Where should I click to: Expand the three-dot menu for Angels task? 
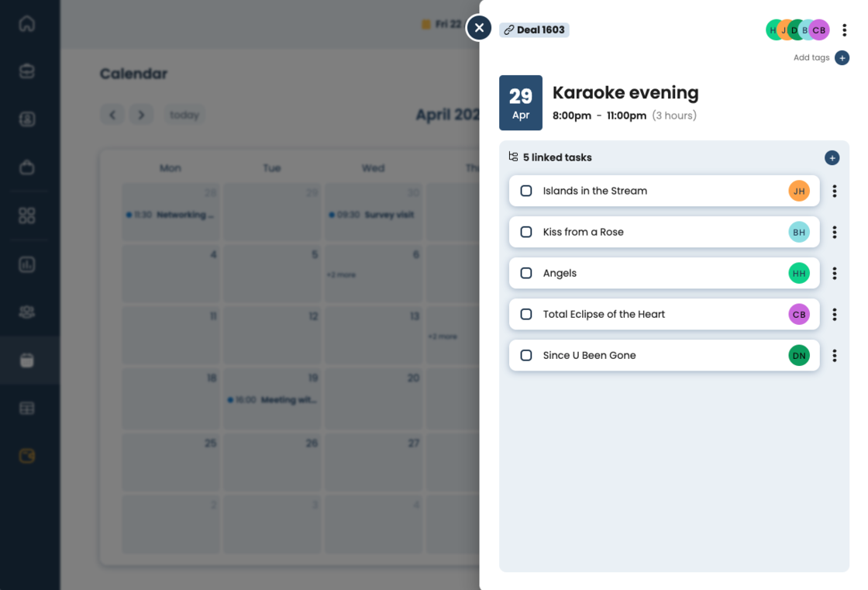click(x=834, y=273)
